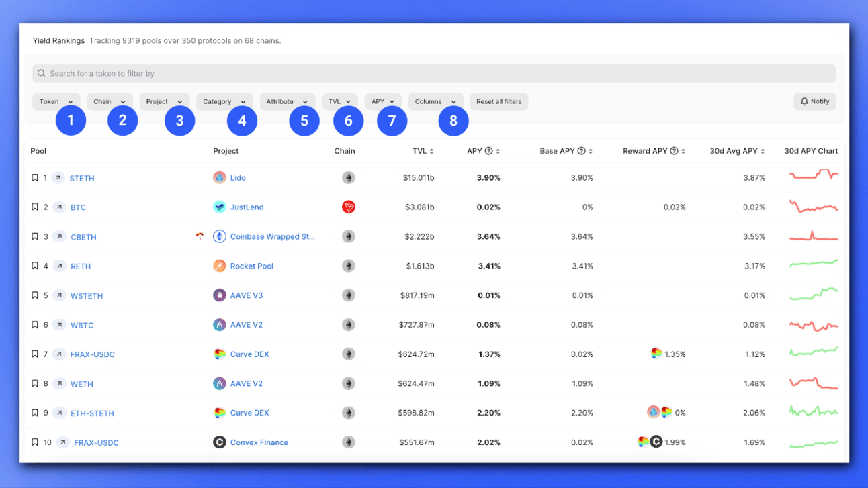The image size is (868, 488).
Task: Open the Convex Finance FRAX-USDC pool link
Action: tap(96, 443)
